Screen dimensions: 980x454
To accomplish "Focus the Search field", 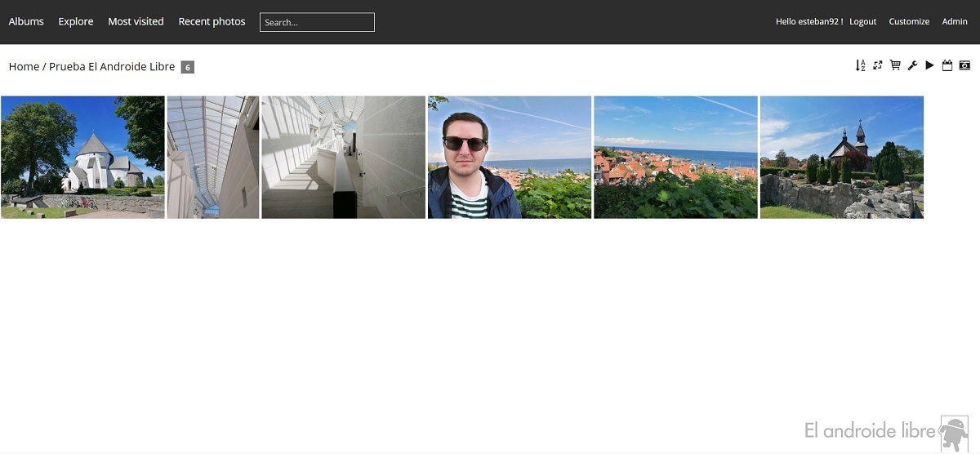I will (317, 22).
